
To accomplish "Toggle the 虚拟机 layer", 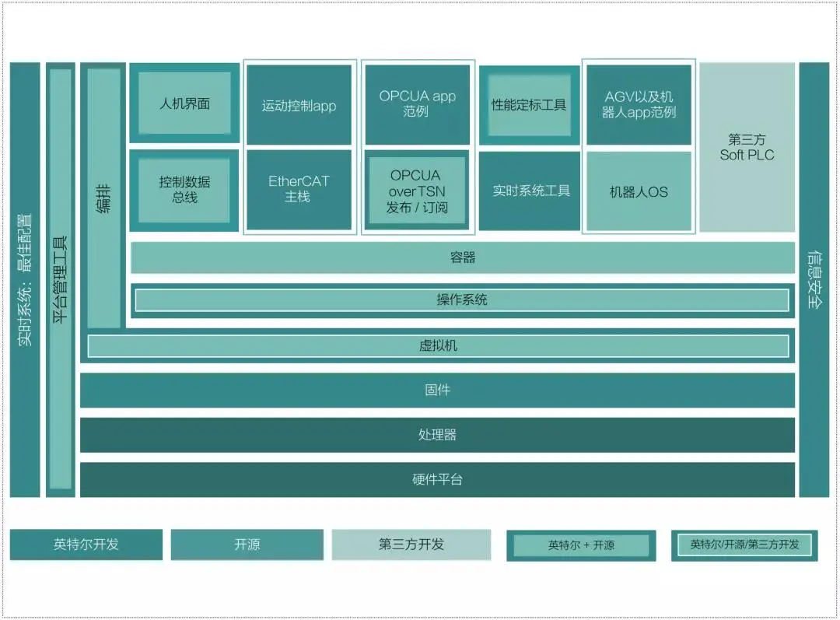I will pyautogui.click(x=438, y=345).
